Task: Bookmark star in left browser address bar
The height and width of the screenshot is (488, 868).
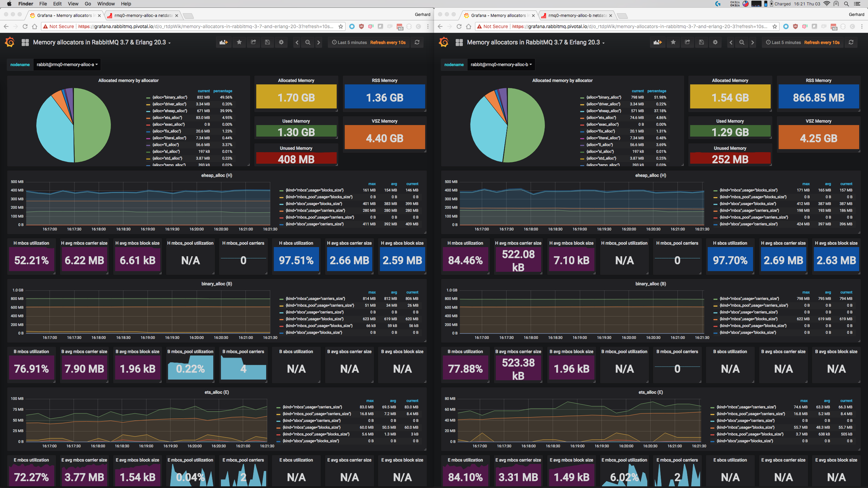Action: 341,26
